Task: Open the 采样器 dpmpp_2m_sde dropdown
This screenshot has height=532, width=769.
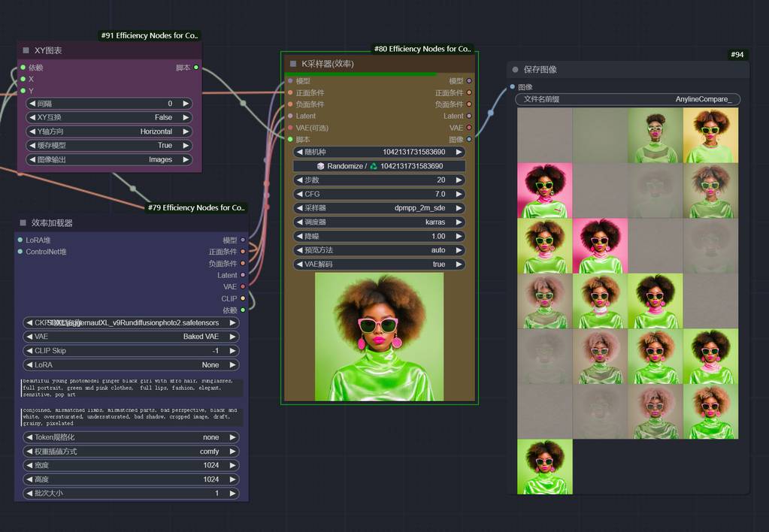Action: [379, 208]
